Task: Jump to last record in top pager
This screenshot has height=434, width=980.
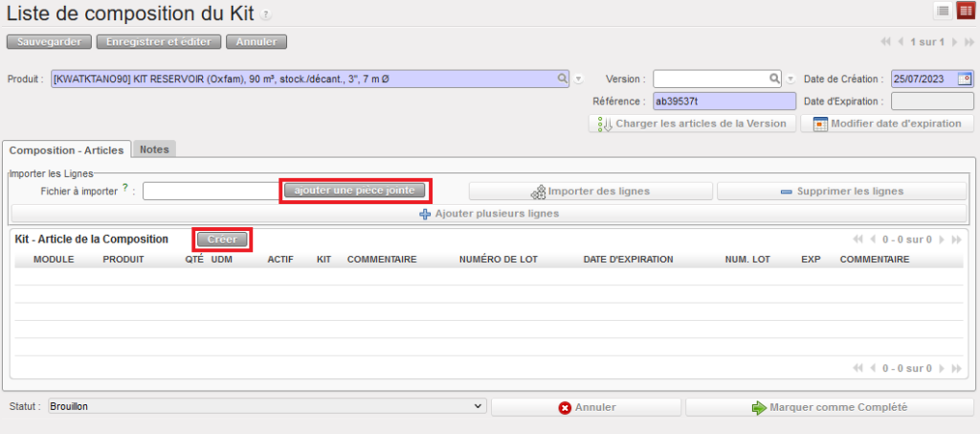Action: (968, 42)
